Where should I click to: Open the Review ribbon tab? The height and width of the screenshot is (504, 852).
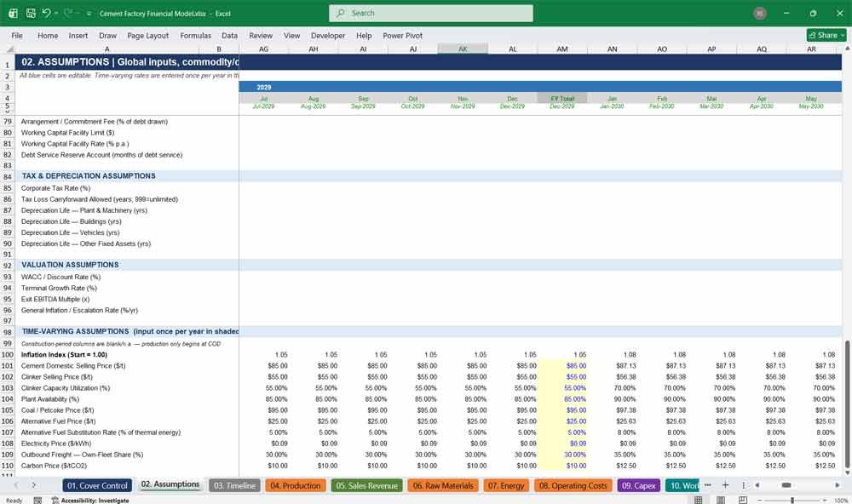click(x=261, y=35)
